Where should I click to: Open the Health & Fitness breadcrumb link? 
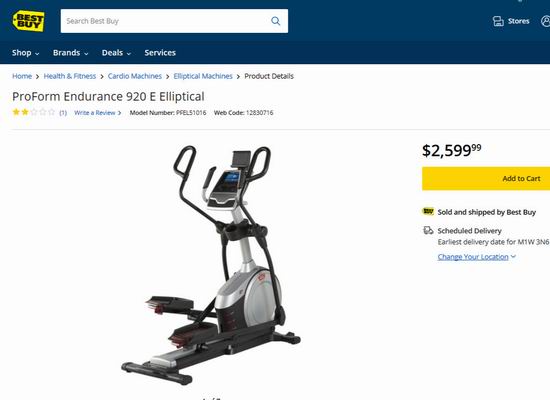pos(69,76)
